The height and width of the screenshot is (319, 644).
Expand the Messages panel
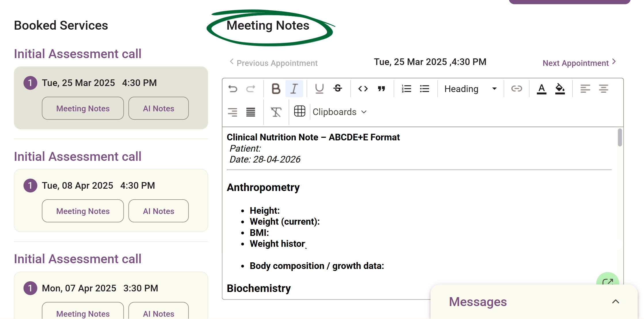click(616, 301)
